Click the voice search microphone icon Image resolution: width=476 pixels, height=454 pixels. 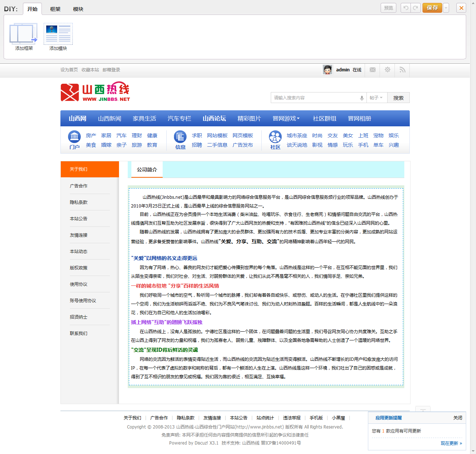click(361, 98)
